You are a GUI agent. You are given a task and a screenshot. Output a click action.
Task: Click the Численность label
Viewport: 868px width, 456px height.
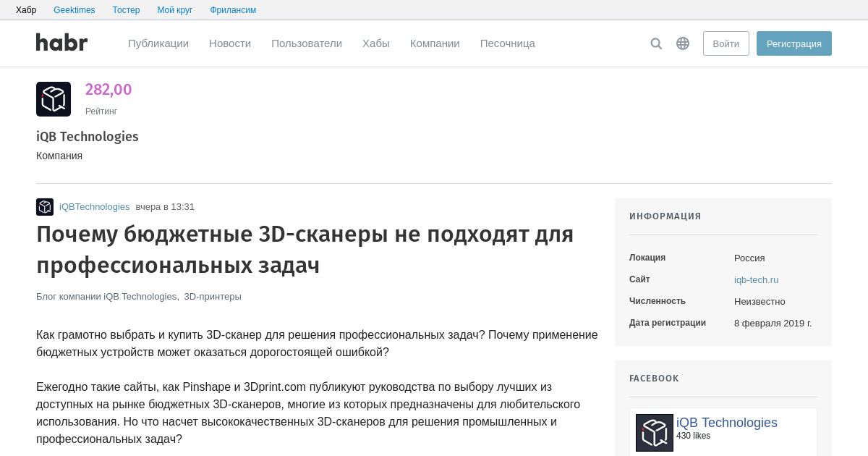658,301
